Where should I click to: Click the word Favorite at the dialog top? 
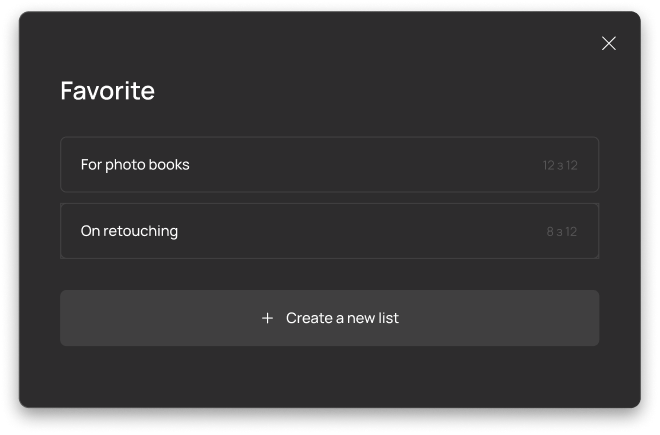[x=107, y=91]
